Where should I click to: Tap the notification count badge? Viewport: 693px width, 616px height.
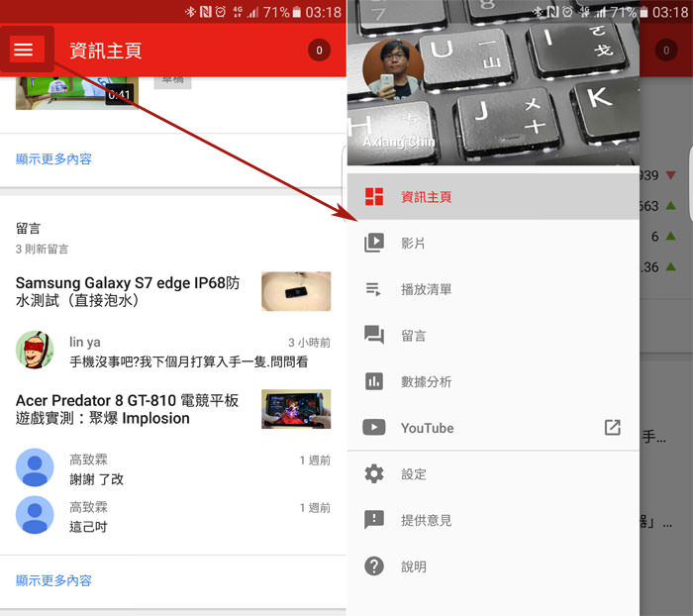[x=319, y=51]
